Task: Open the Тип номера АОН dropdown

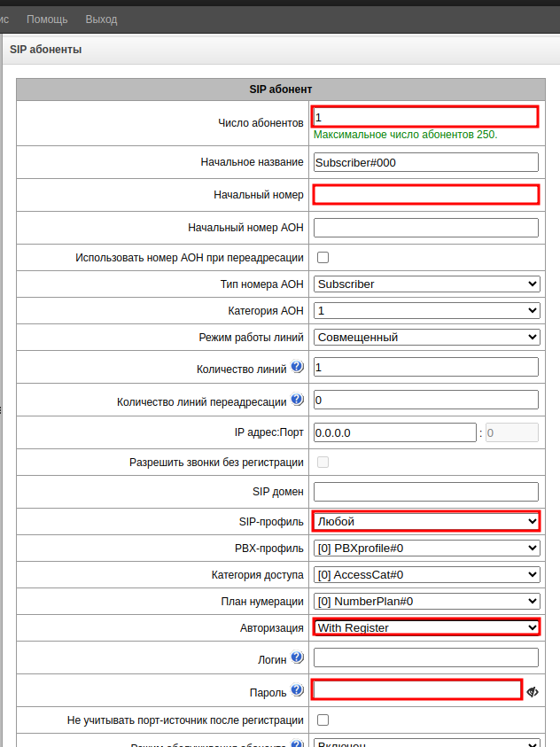Action: [426, 284]
